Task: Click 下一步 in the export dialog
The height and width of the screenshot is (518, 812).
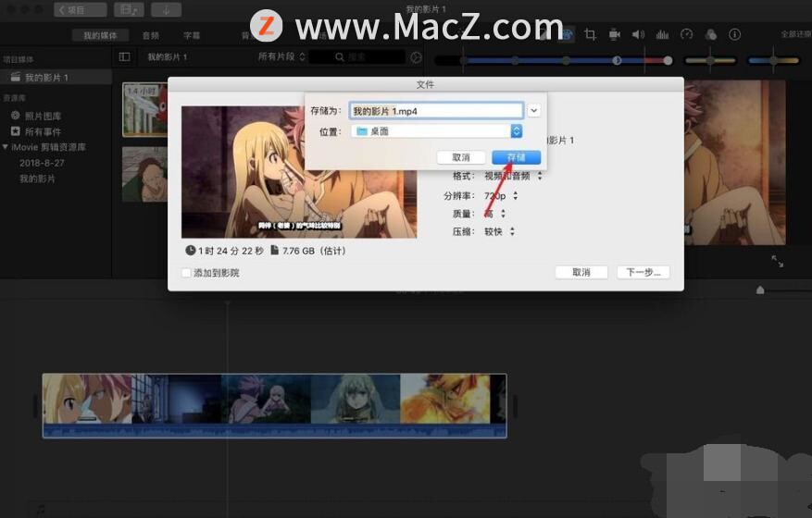Action: pos(643,272)
